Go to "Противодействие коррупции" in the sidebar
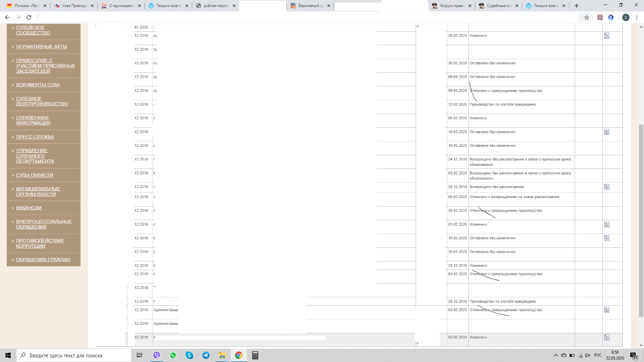 40,243
